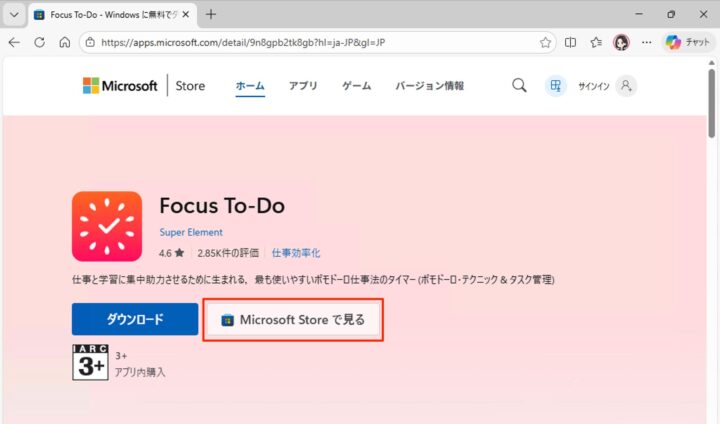Open the Store search magnifier icon

519,86
